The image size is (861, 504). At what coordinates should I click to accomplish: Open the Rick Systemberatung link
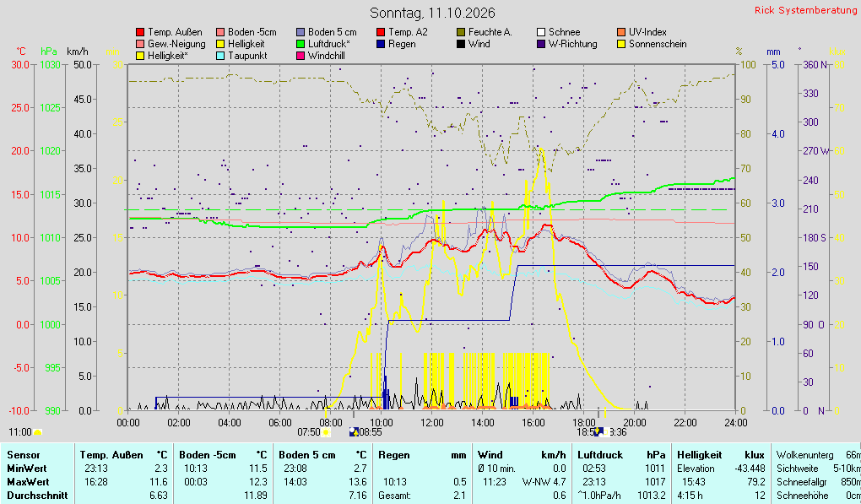point(805,10)
